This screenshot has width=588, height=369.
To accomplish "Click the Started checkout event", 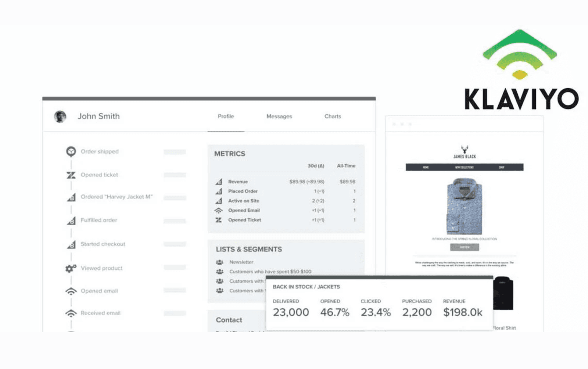I will pos(103,244).
